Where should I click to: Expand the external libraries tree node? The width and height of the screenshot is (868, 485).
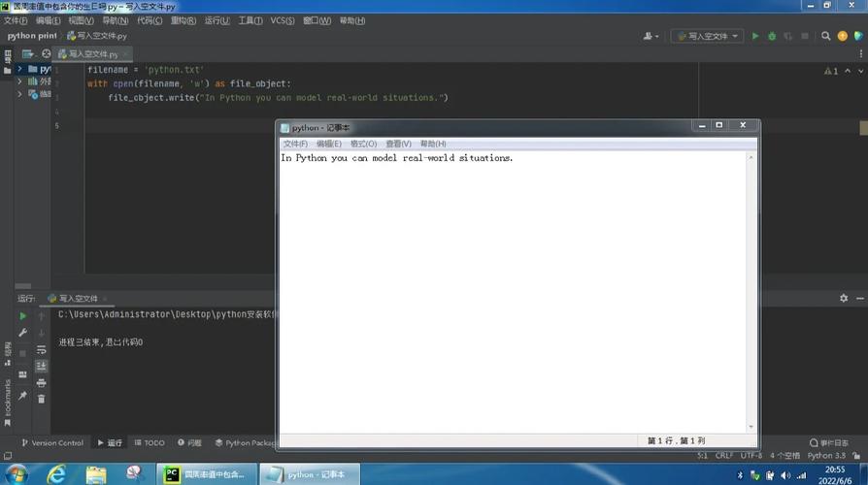[x=19, y=81]
